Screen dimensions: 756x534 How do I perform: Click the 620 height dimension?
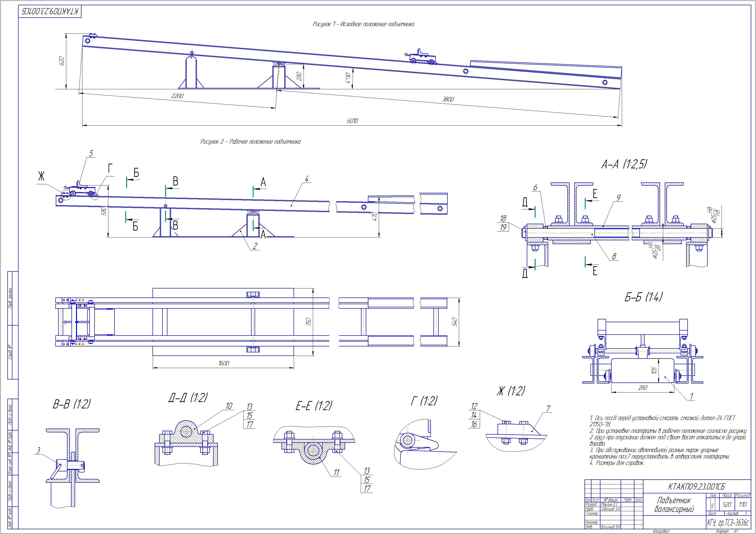pos(62,61)
